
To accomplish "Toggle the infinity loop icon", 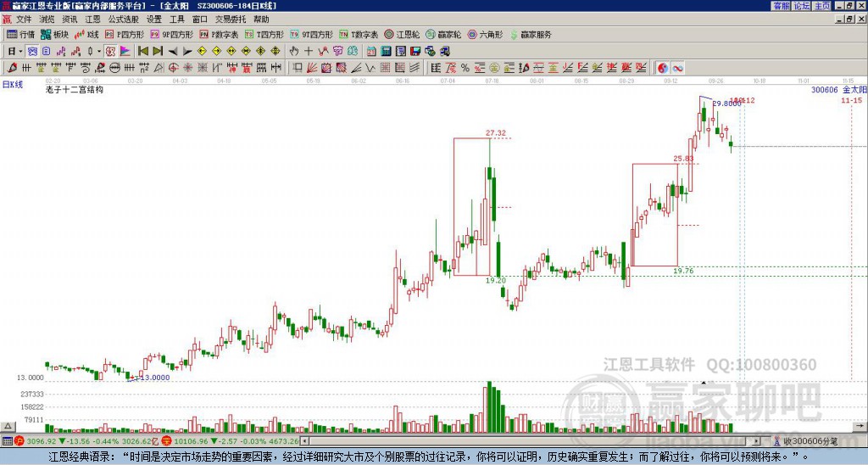I will (x=677, y=68).
